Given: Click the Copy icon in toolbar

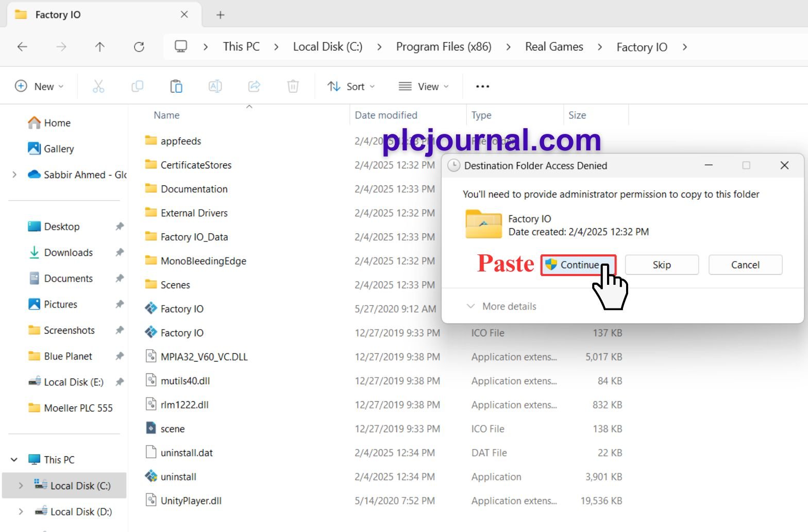Looking at the screenshot, I should pos(138,87).
